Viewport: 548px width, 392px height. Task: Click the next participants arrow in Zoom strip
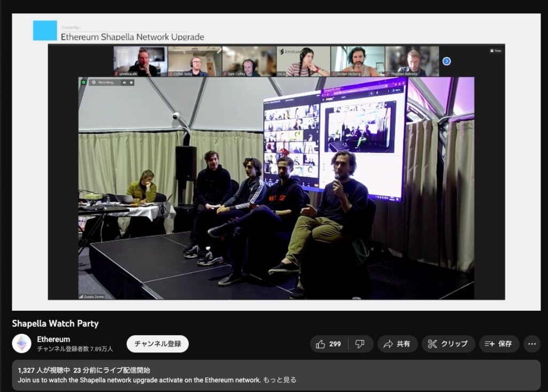point(447,62)
